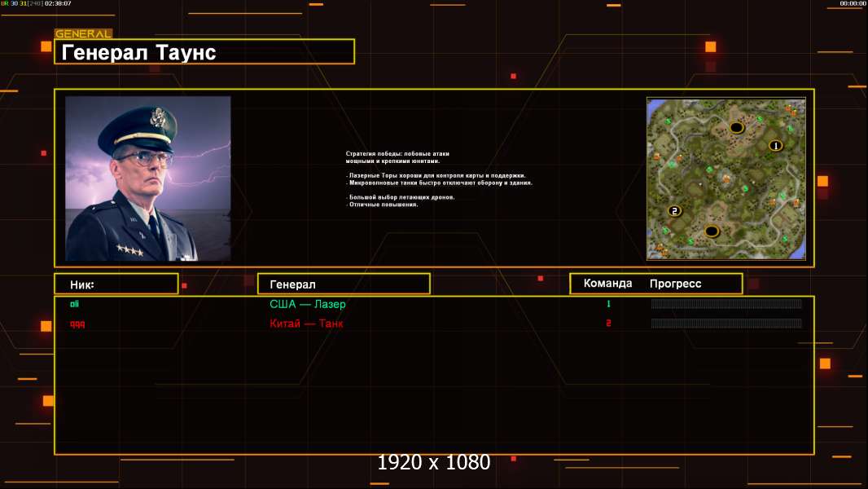Click the green player nickname in first row
868x489 pixels.
click(x=74, y=304)
